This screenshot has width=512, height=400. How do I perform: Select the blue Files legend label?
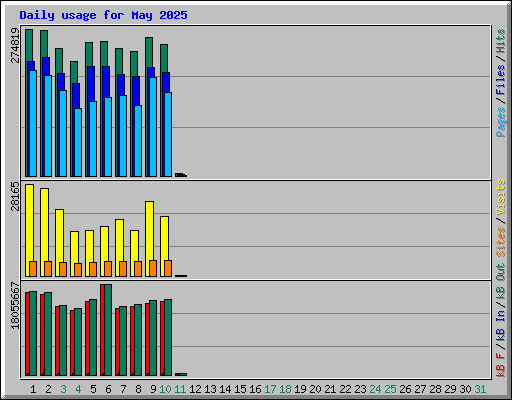click(x=500, y=80)
